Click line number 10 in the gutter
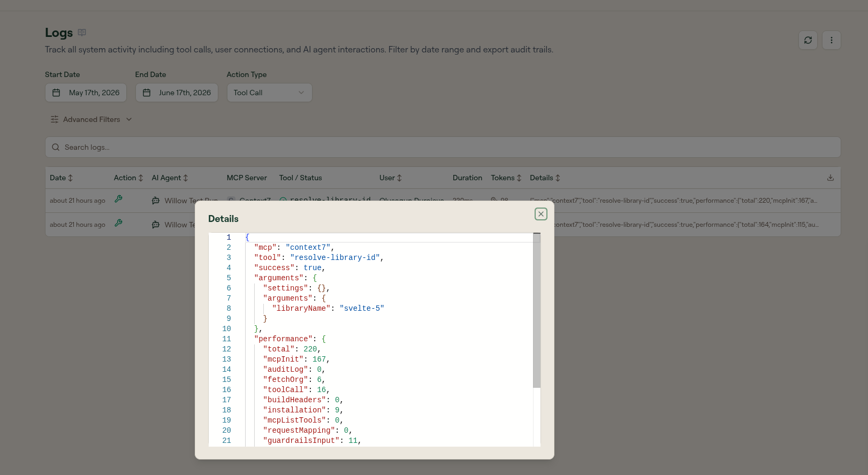This screenshot has height=475, width=868. pos(226,328)
